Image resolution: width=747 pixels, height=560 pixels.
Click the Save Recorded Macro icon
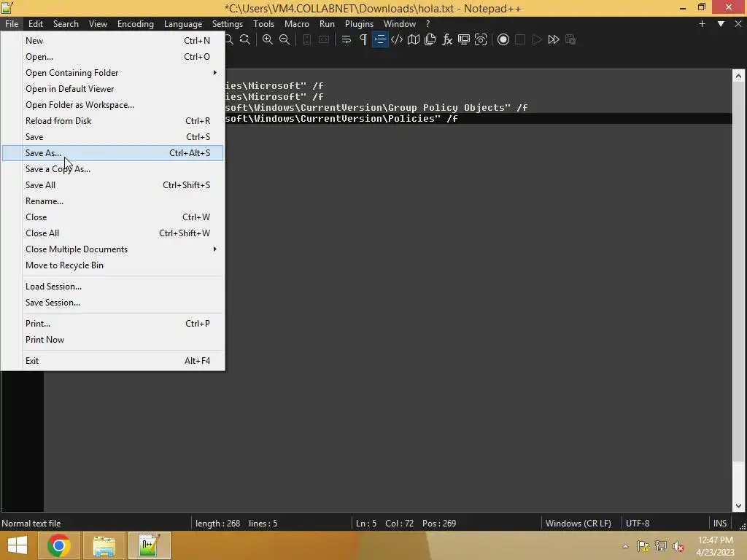pyautogui.click(x=570, y=39)
